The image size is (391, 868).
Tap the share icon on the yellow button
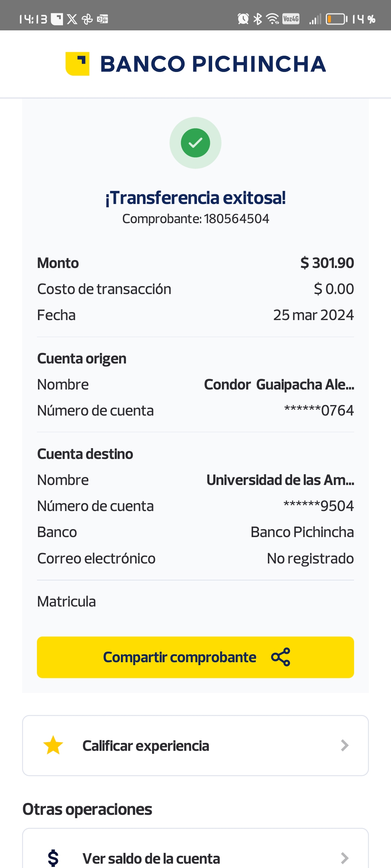tap(281, 657)
